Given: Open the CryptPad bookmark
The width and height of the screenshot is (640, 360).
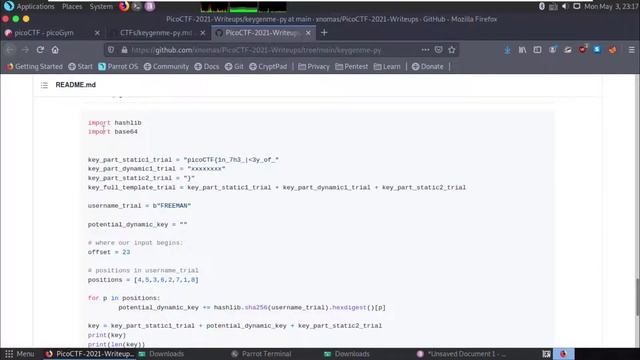Looking at the screenshot, I should [x=268, y=67].
